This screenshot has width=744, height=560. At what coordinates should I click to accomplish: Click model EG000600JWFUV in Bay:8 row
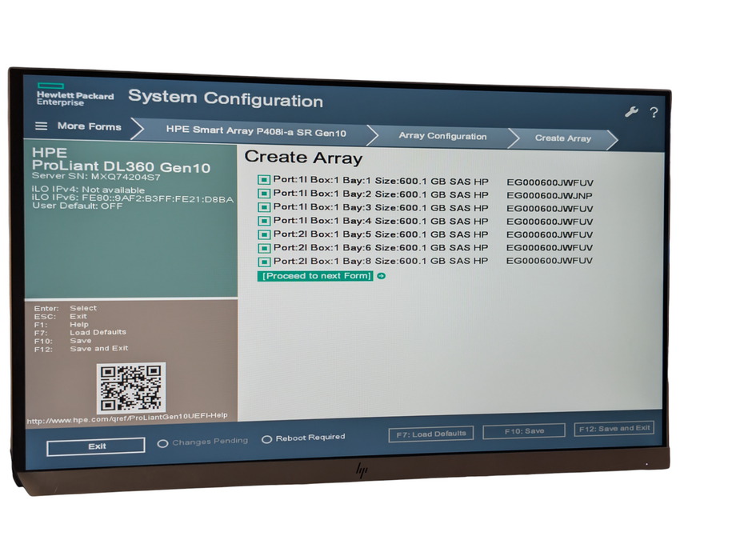point(550,261)
